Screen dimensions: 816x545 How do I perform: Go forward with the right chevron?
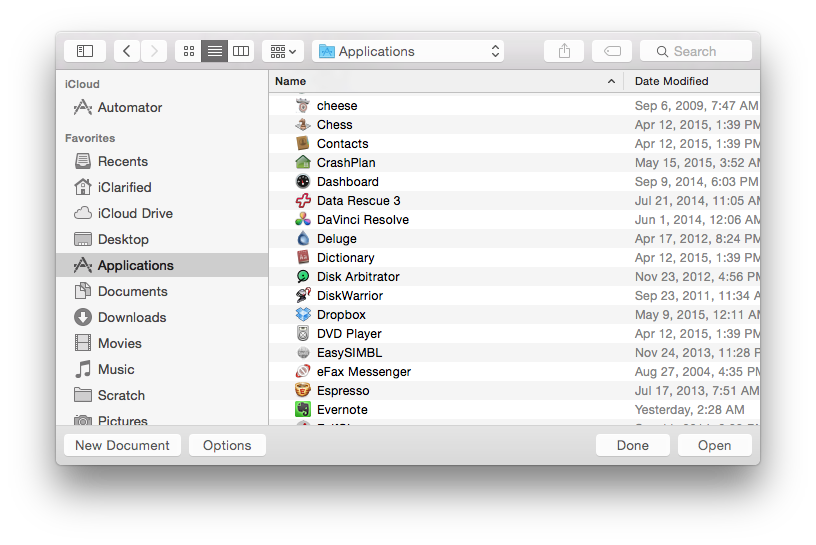[x=154, y=51]
